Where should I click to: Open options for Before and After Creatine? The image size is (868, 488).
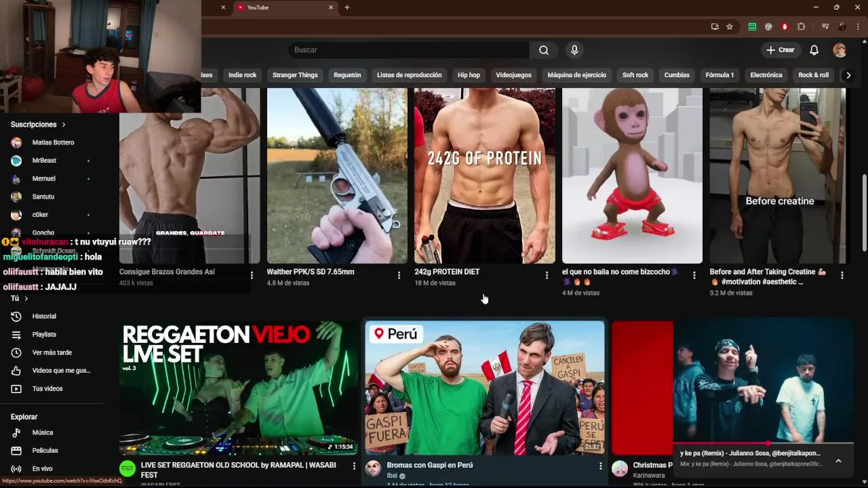tap(842, 275)
